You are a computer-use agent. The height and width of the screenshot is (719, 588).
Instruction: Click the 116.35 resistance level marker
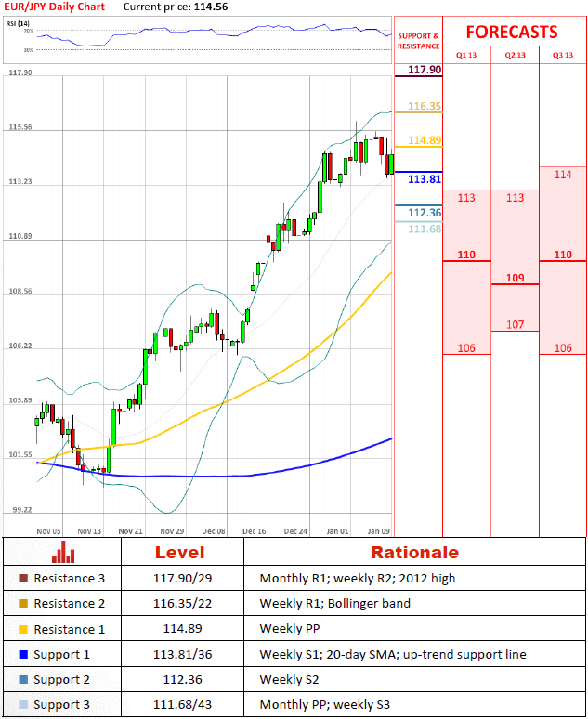tap(425, 106)
